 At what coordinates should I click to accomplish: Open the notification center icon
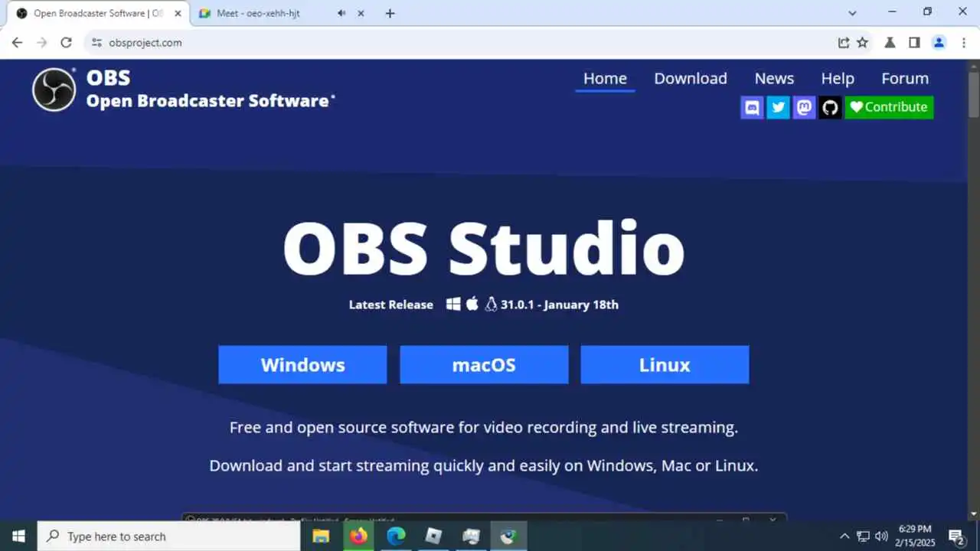pyautogui.click(x=956, y=536)
